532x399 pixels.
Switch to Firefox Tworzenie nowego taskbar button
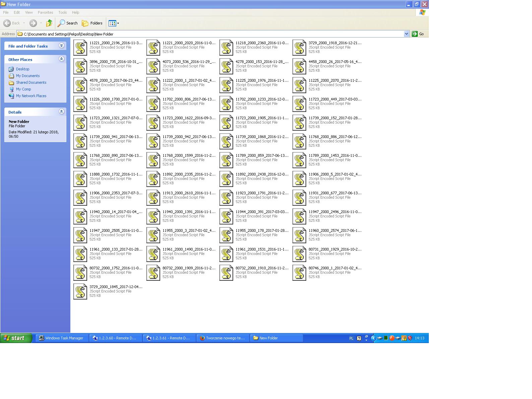pyautogui.click(x=223, y=338)
